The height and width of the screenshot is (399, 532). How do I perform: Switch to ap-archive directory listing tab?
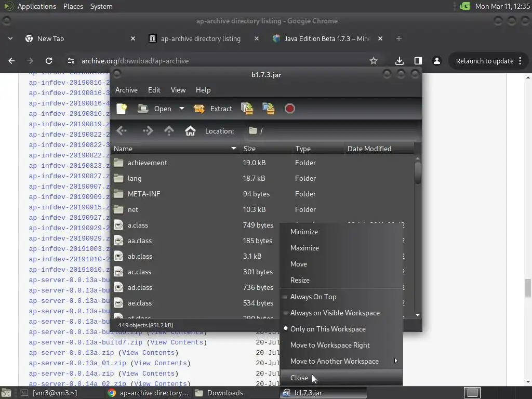pos(204,38)
